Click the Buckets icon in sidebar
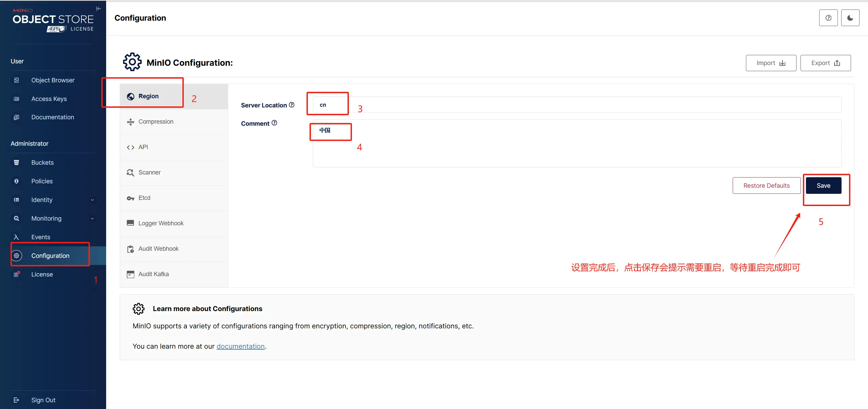 coord(16,163)
